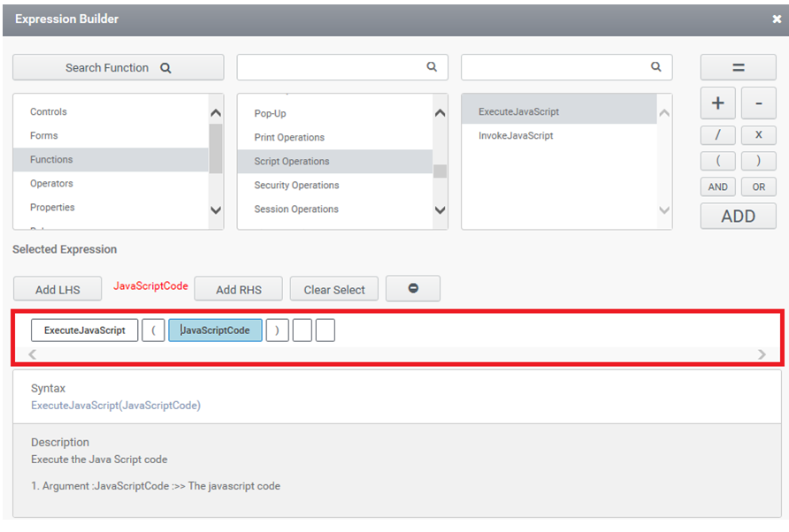This screenshot has height=532, width=789.
Task: Click the round minus remove button
Action: coord(412,289)
